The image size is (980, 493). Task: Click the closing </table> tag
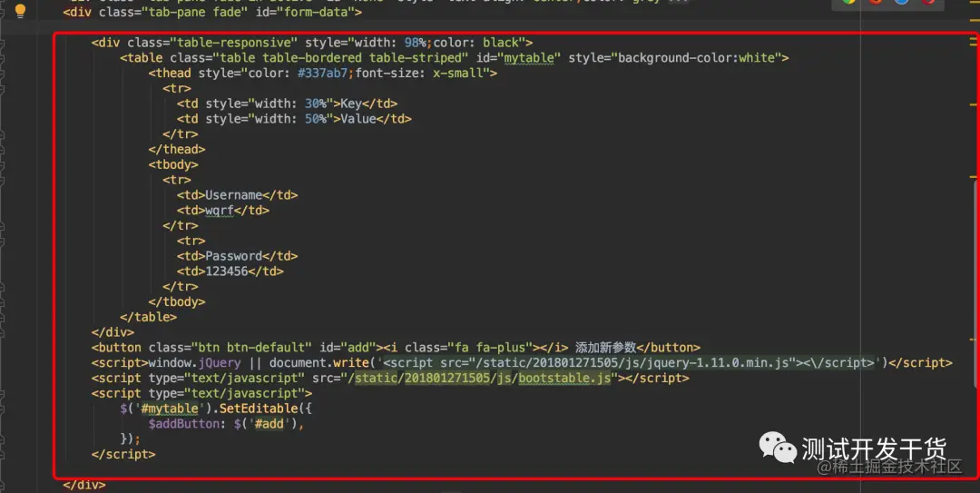[x=148, y=317]
